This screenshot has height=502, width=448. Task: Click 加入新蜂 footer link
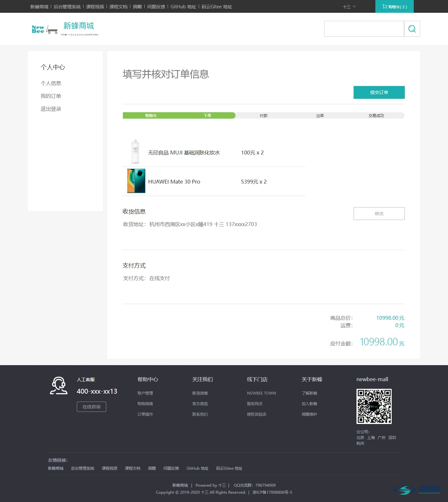309,404
